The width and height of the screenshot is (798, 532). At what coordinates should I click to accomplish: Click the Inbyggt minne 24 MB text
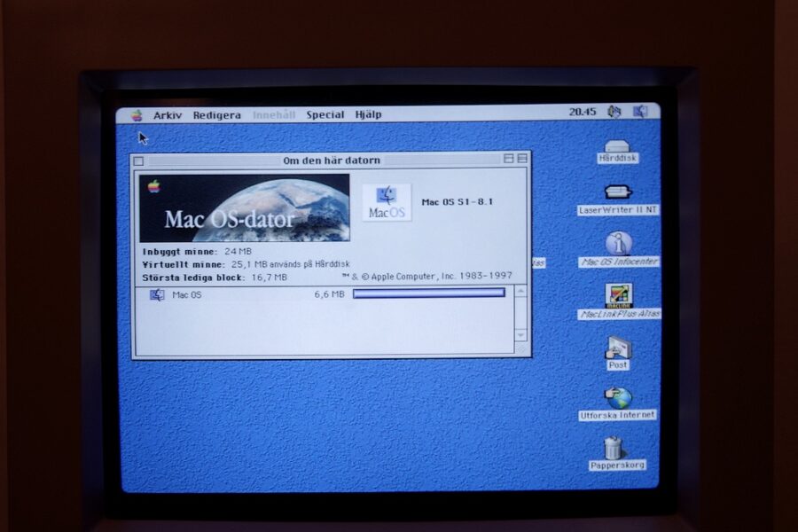[x=197, y=252]
